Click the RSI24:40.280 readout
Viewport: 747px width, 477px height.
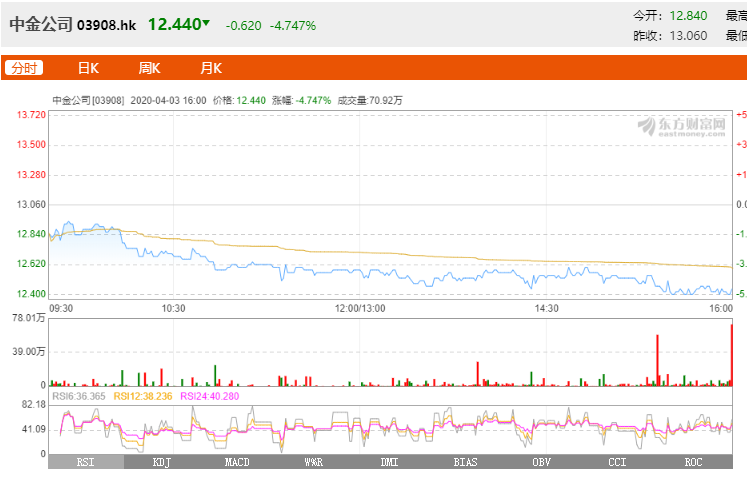(x=210, y=396)
